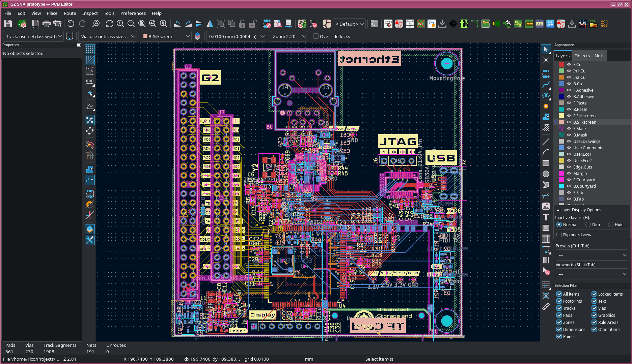Screen dimensions: 632x364
Task: Toggle grid display in left toolbar
Action: coord(90,49)
